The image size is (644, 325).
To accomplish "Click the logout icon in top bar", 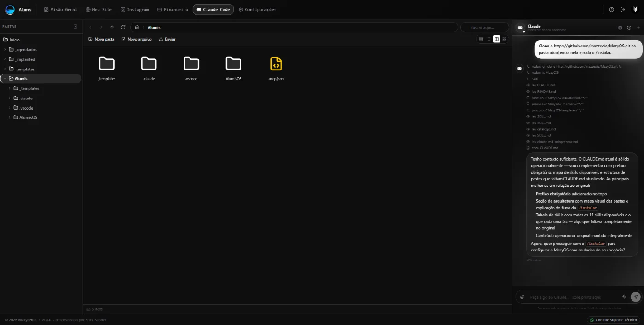I will tap(623, 9).
